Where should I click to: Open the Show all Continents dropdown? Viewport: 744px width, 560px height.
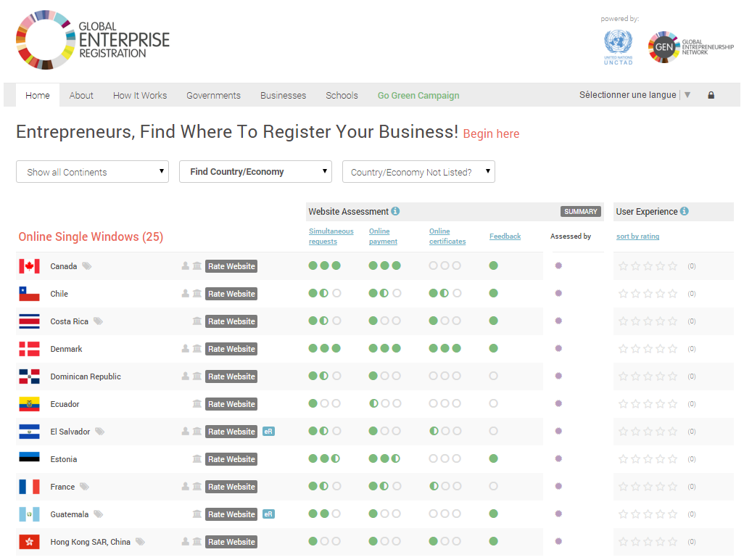coord(92,172)
